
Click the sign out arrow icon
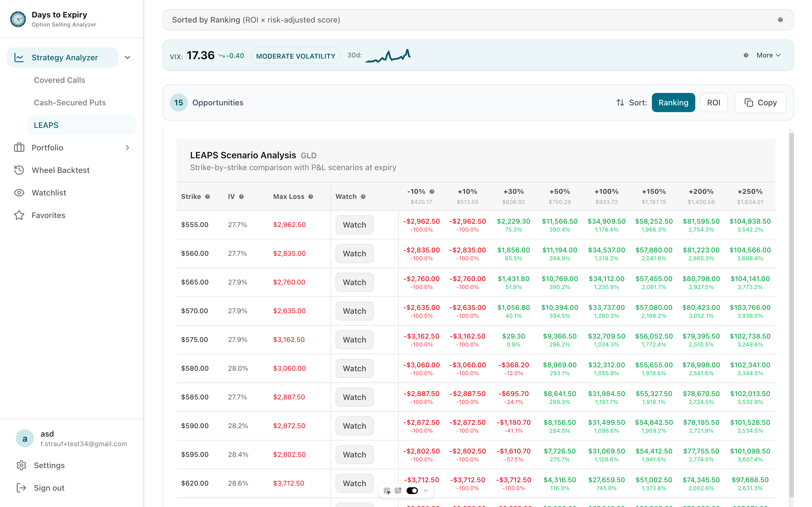pos(21,488)
